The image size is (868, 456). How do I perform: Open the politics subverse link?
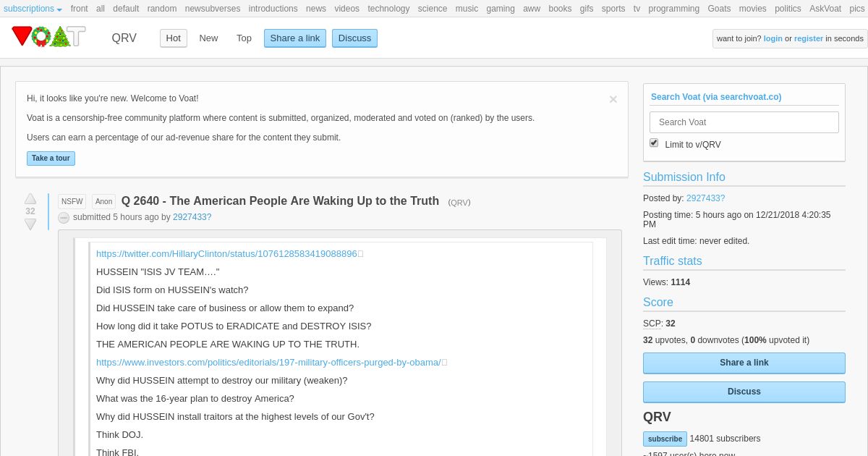point(788,9)
